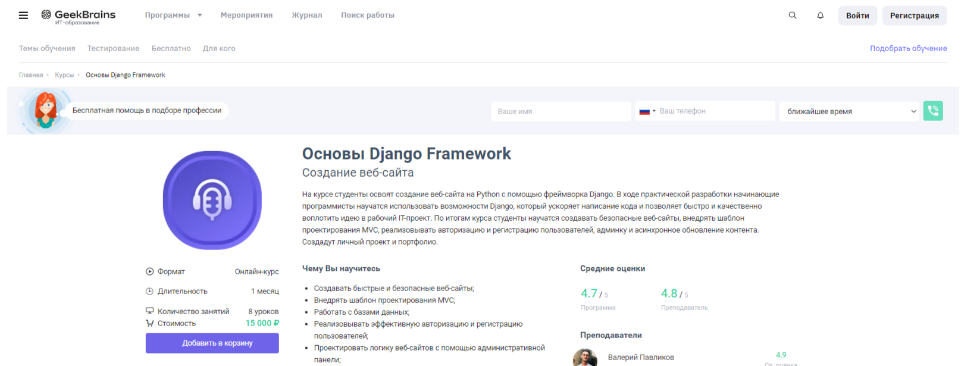980x366 pixels.
Task: Click the 8 уроков value
Action: [x=264, y=311]
